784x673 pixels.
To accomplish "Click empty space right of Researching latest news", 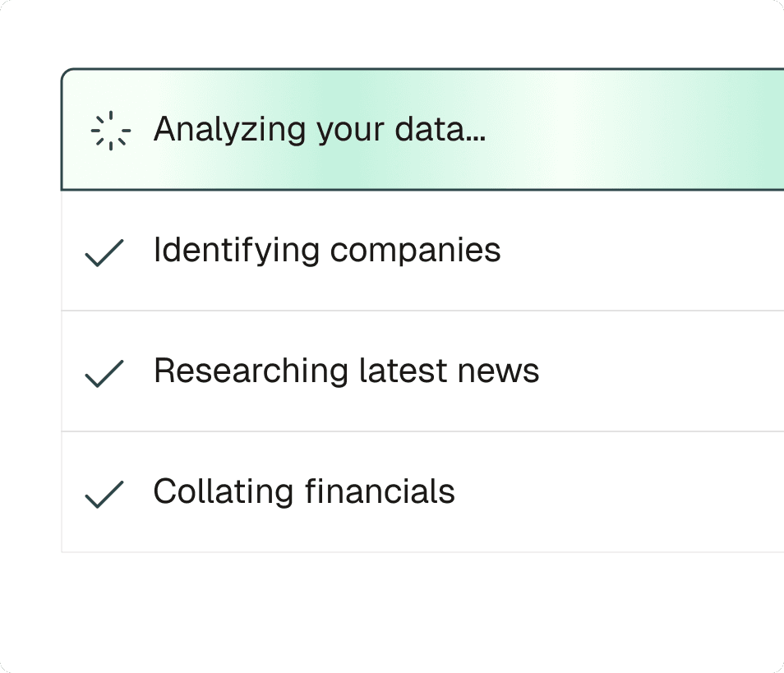I will pos(657,371).
